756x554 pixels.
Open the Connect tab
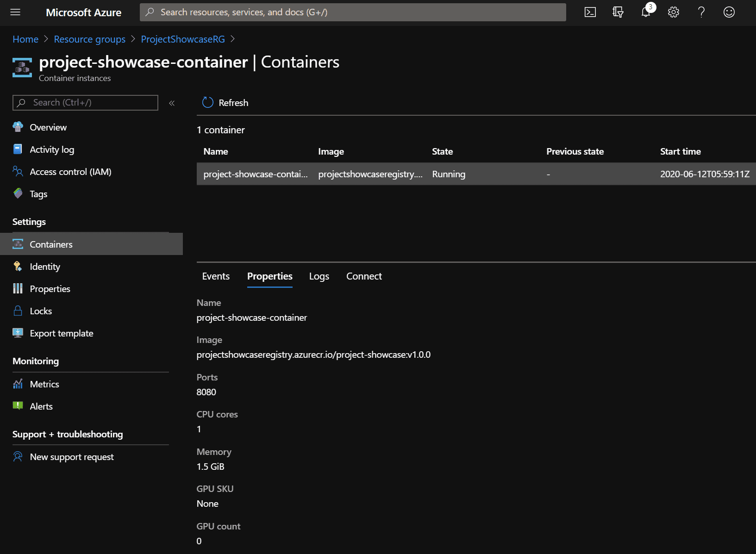click(364, 276)
